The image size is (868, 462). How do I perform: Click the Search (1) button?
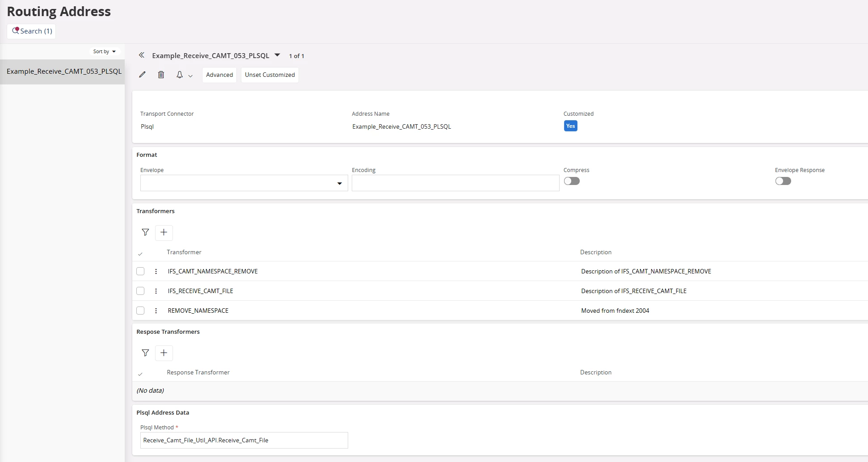[31, 31]
